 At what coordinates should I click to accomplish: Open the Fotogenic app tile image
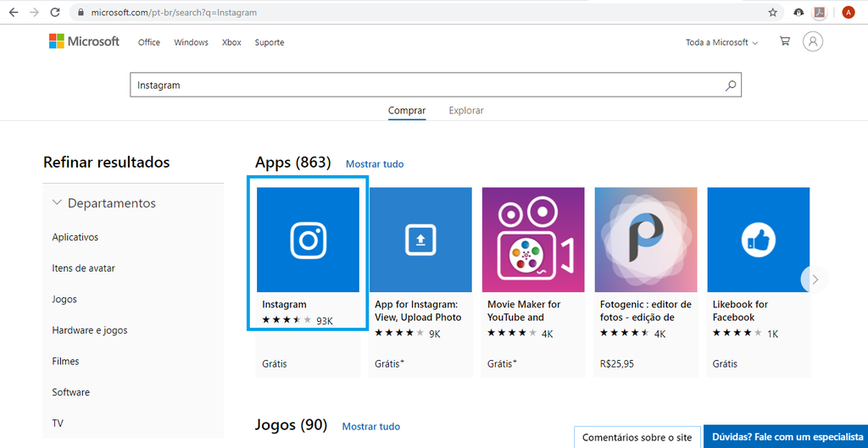(x=646, y=240)
